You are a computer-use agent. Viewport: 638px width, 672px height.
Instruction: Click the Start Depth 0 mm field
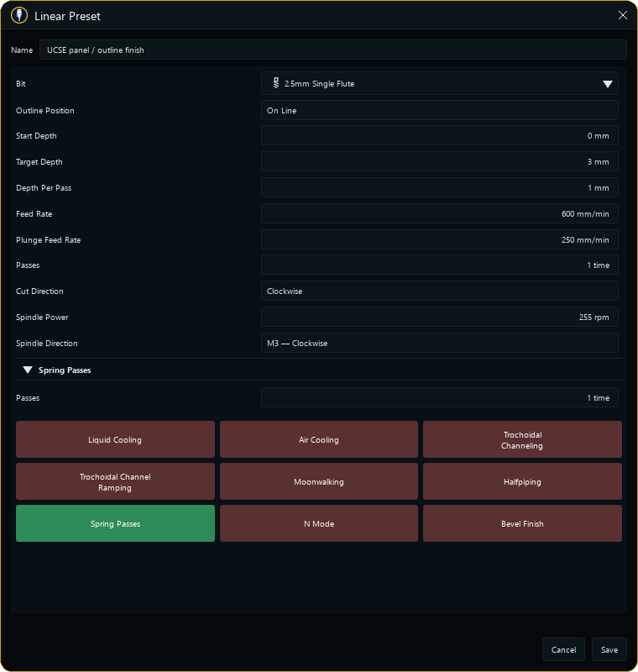[x=439, y=135]
